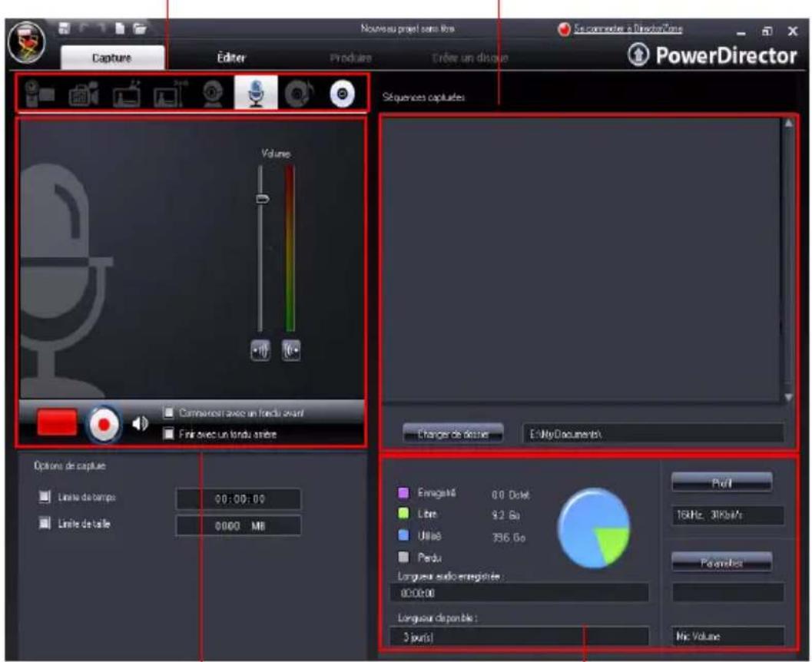Viewport: 812px width, 662px height.
Task: Click the '16kHz' profile info field
Action: pos(728,515)
